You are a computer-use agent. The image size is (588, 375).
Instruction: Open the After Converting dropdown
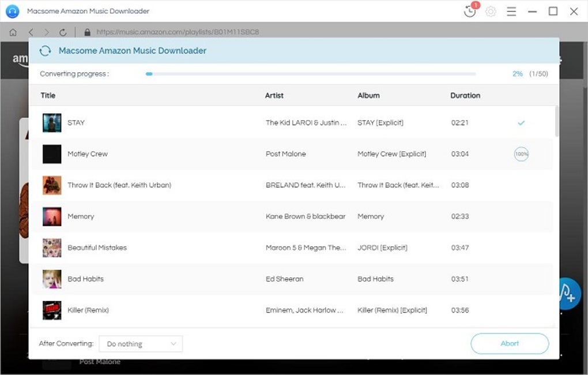141,344
